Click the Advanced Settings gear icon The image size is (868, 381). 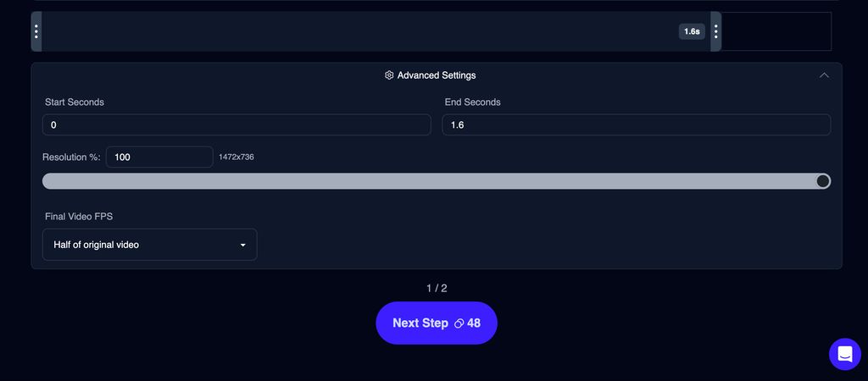(389, 75)
